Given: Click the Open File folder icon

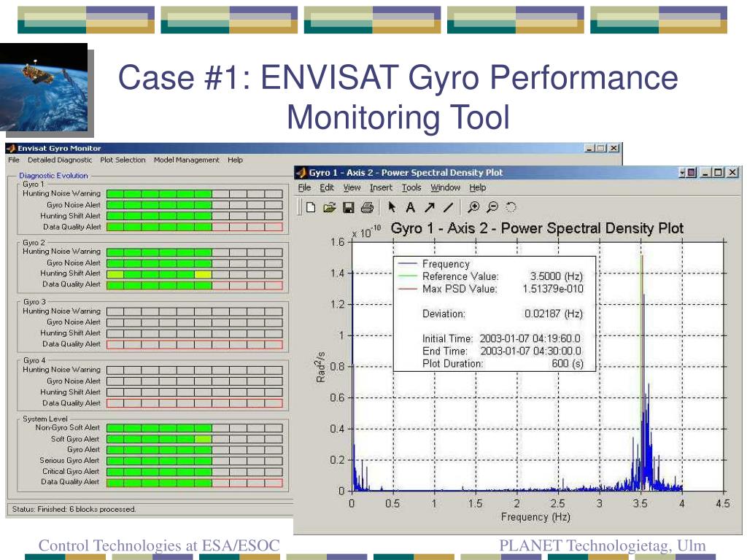Looking at the screenshot, I should coord(329,207).
